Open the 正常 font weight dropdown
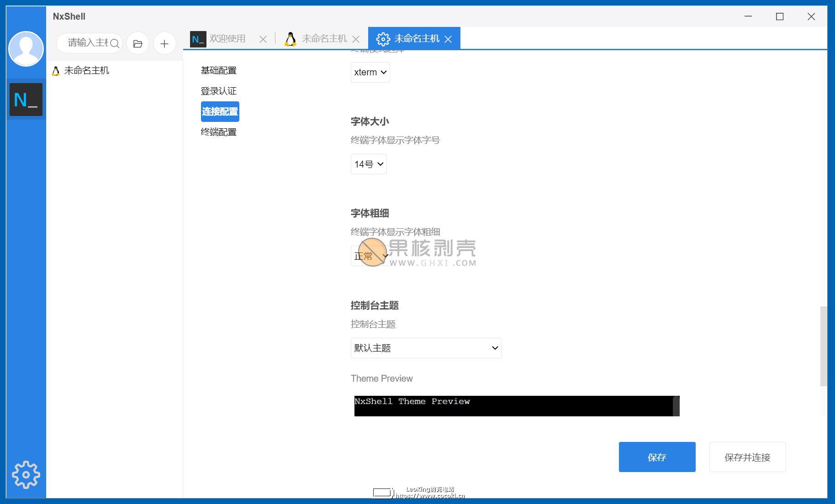This screenshot has height=504, width=835. click(370, 256)
